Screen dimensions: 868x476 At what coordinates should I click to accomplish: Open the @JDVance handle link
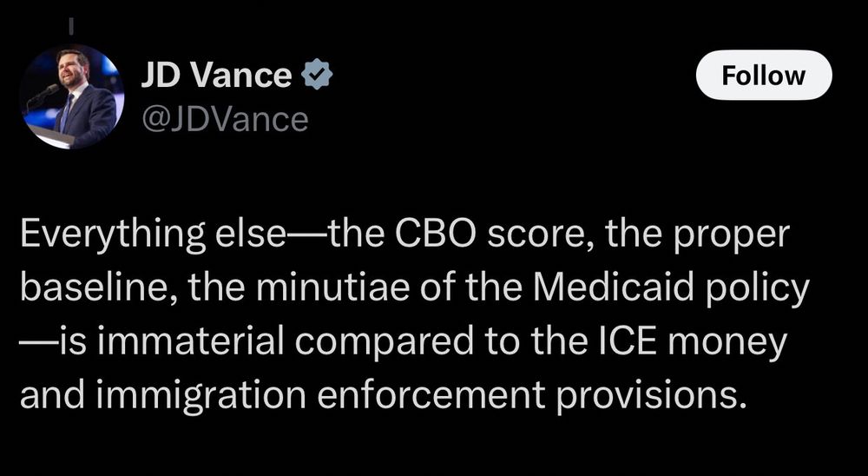(x=225, y=119)
